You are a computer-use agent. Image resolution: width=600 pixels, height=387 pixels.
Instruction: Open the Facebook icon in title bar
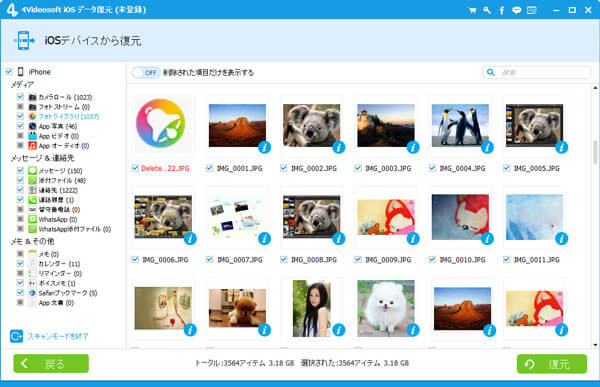point(502,10)
